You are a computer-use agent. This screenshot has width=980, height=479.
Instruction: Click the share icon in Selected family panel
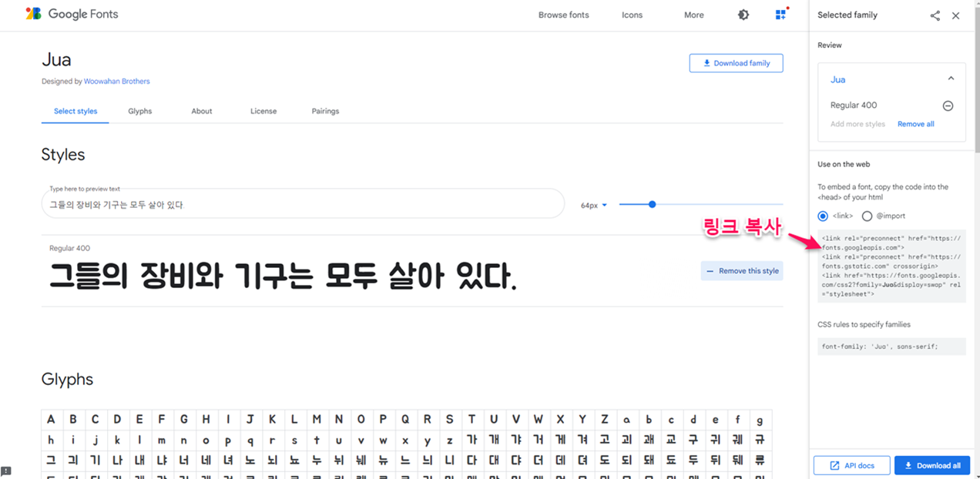pyautogui.click(x=935, y=15)
